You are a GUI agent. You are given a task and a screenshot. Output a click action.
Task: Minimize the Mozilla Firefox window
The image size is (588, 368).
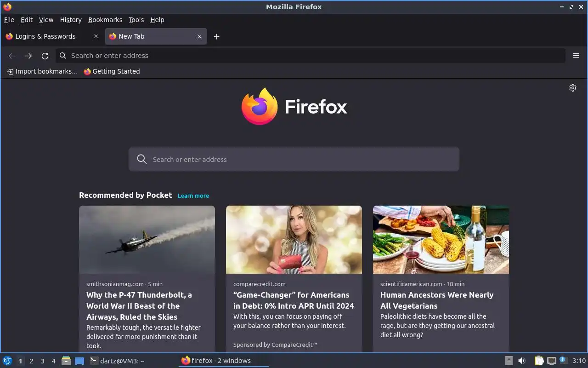click(x=562, y=7)
